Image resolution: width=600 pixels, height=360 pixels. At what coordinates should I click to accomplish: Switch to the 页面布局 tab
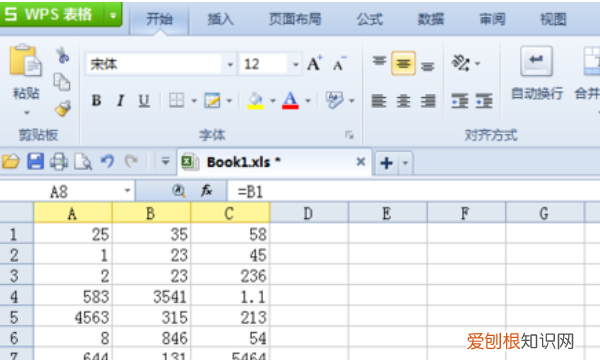click(x=295, y=19)
